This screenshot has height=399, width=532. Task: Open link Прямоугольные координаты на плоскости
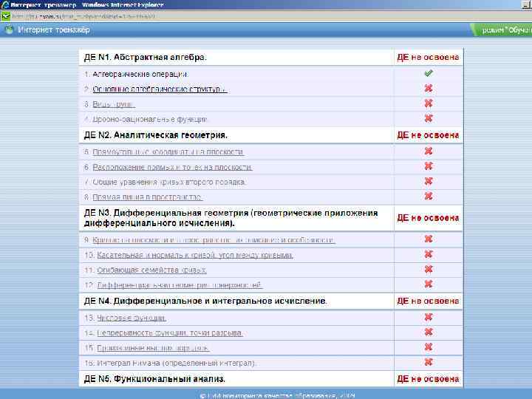[x=168, y=152]
